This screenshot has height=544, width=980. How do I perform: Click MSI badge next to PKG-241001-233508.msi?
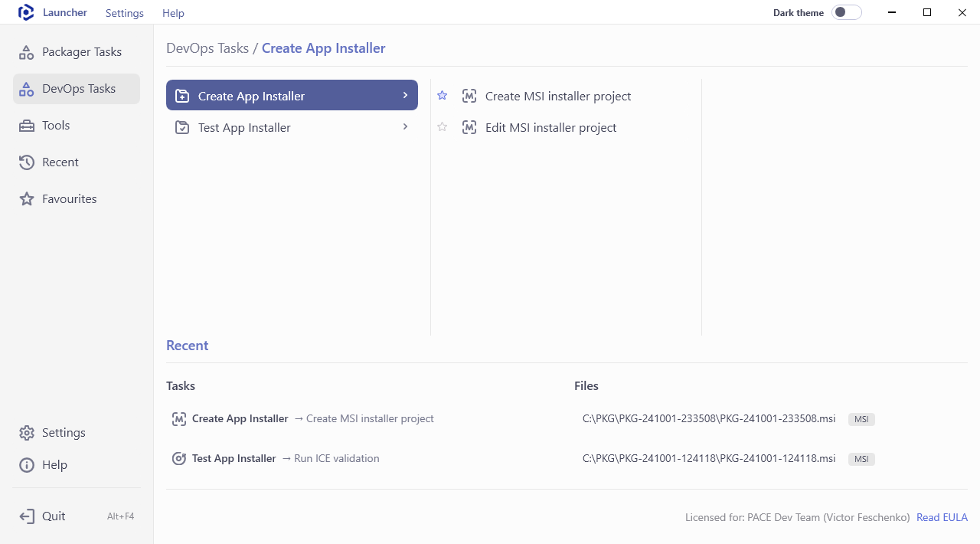tap(861, 419)
